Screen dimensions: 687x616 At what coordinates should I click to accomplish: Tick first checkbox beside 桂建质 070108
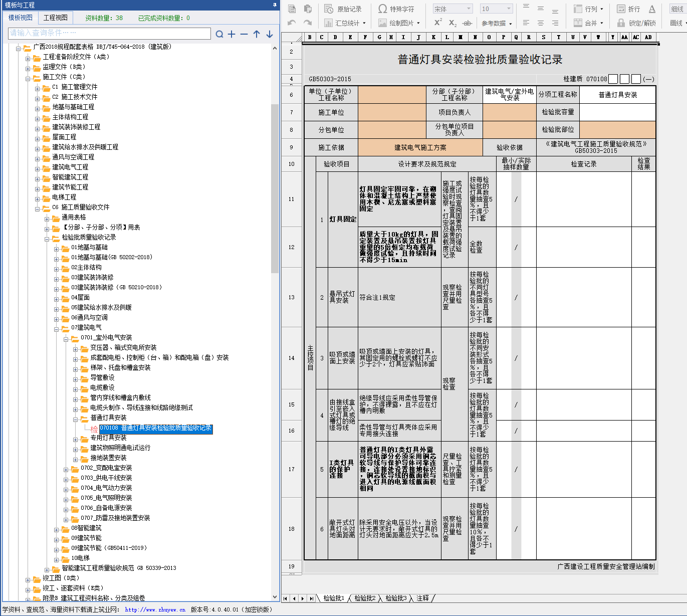point(613,79)
